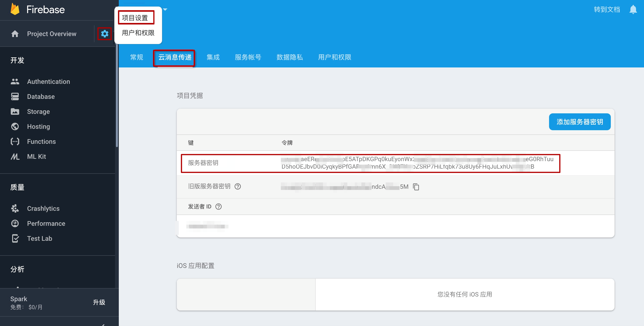Copy the legacy server key

[416, 186]
